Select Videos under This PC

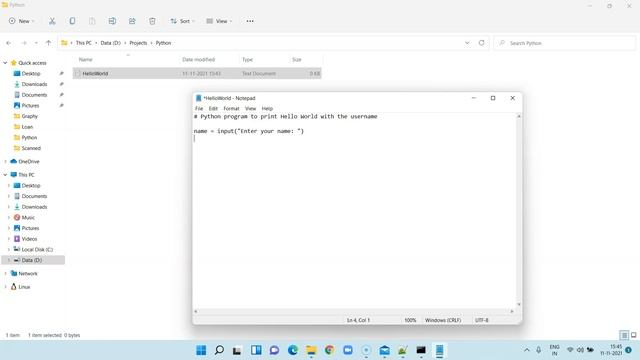coord(29,239)
